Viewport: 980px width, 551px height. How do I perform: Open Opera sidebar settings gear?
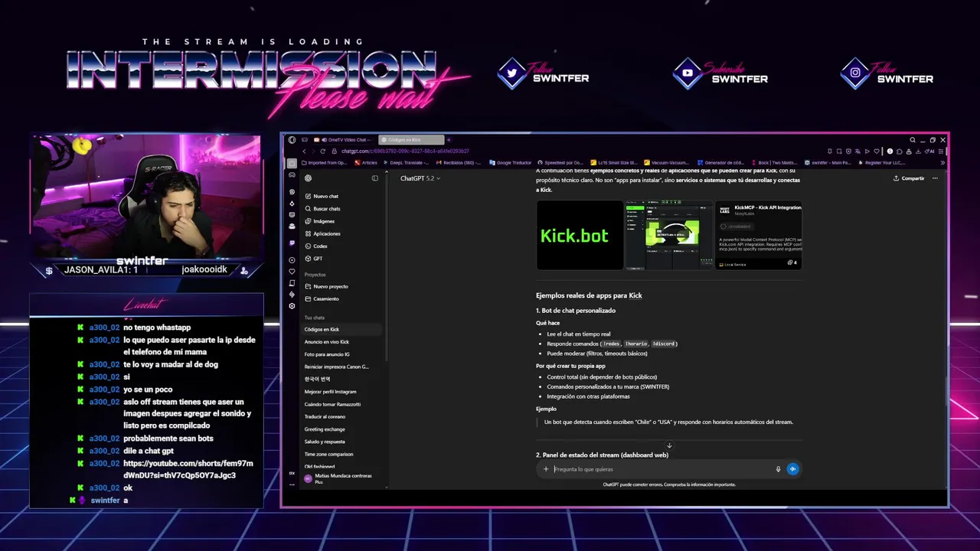tap(292, 306)
